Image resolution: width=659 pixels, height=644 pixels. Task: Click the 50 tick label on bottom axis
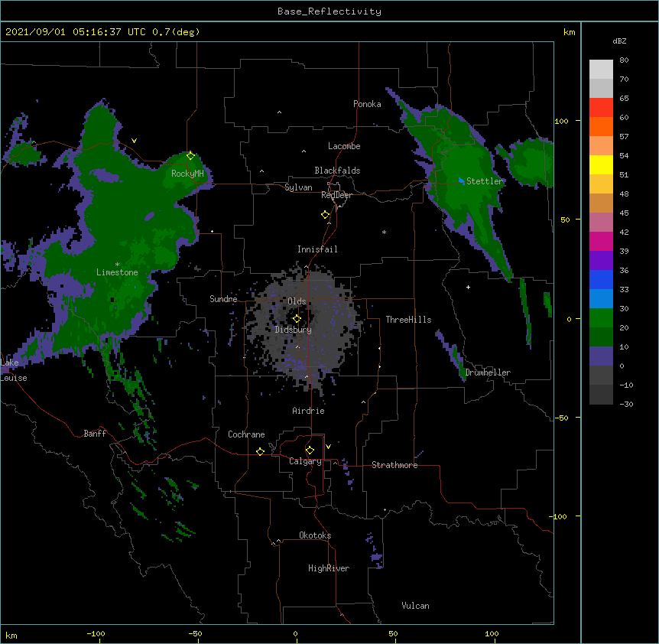393,633
